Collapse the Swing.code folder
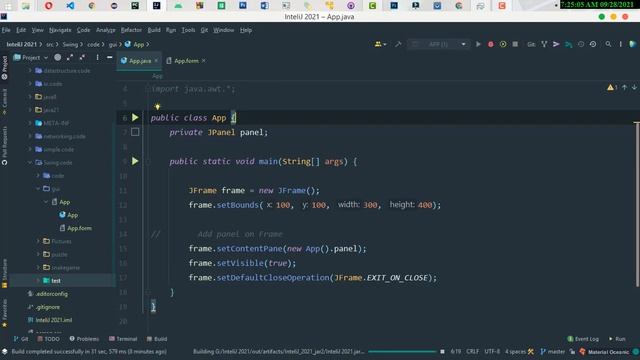This screenshot has width=640, height=360. tap(30, 162)
